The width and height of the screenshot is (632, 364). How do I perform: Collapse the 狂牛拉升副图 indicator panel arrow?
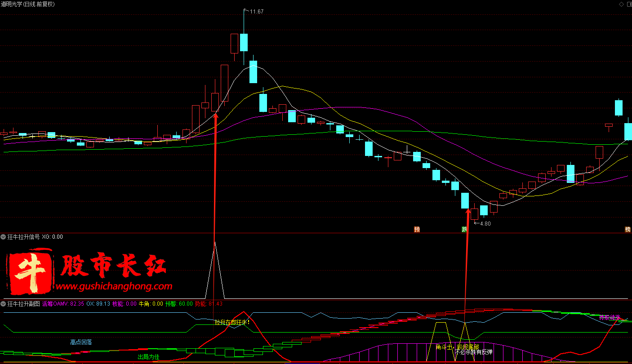(4, 304)
